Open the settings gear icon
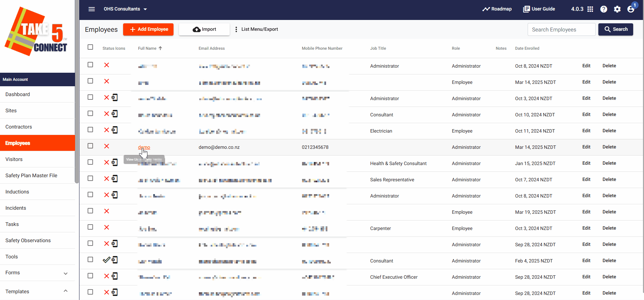Screen dimensions: 644x300 617,9
